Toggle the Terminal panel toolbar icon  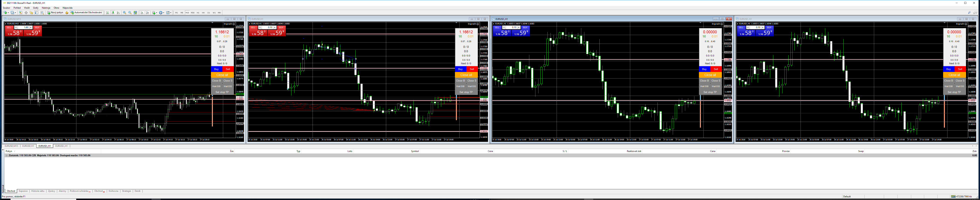tap(36, 13)
